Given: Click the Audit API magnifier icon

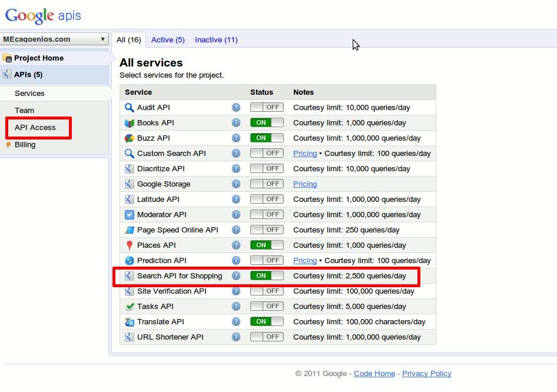Looking at the screenshot, I should [130, 108].
